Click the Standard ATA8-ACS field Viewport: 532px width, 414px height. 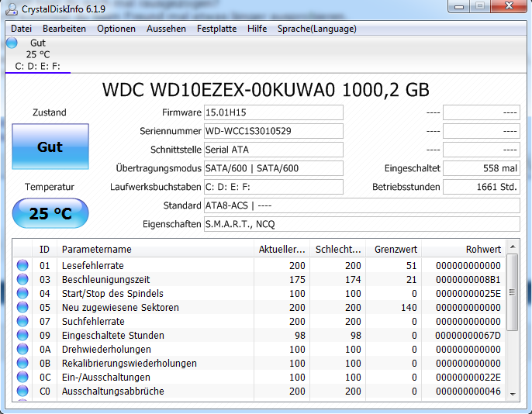pyautogui.click(x=361, y=205)
